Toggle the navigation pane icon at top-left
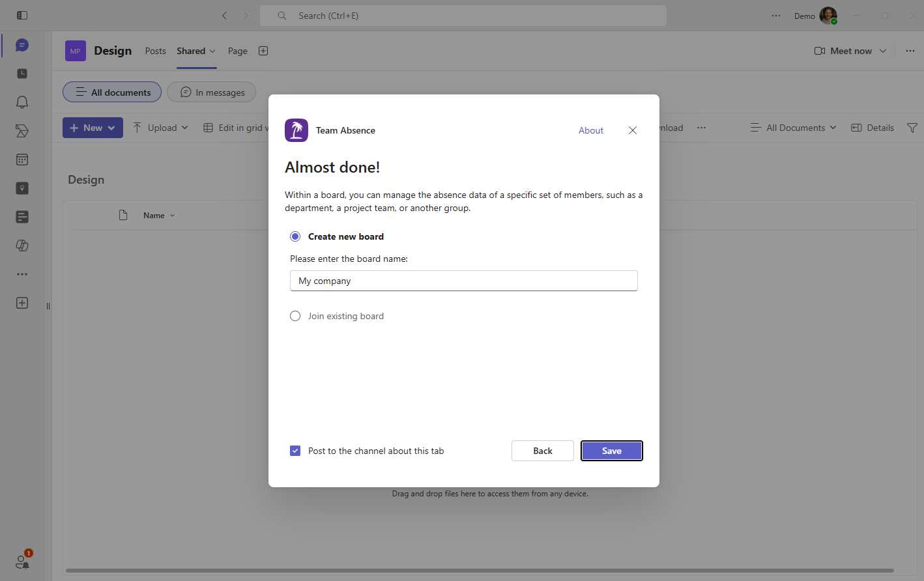This screenshot has width=924, height=581. tap(22, 15)
